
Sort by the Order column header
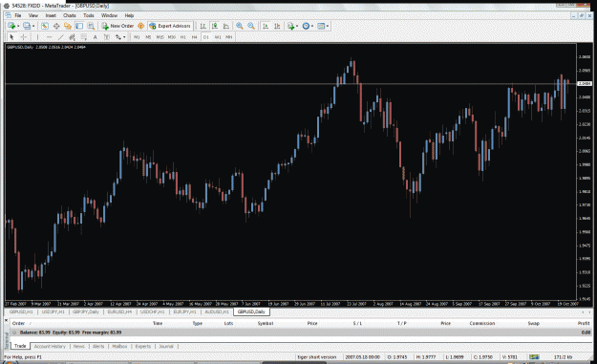pos(18,323)
